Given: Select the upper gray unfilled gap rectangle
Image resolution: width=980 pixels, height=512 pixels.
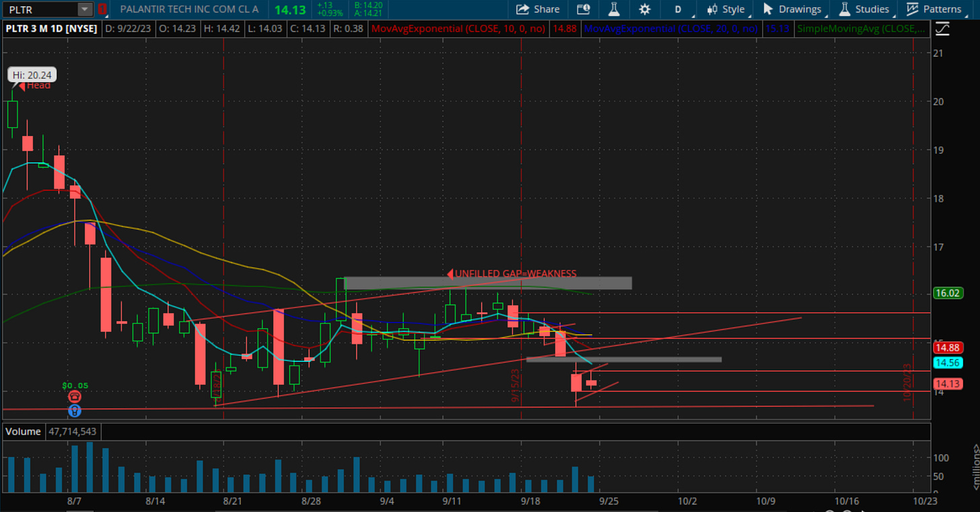Looking at the screenshot, I should tap(488, 283).
